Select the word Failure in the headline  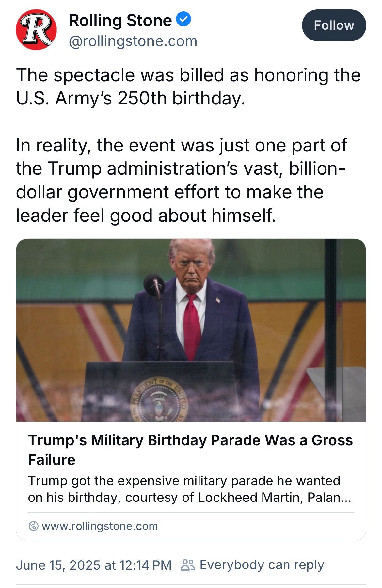click(52, 460)
